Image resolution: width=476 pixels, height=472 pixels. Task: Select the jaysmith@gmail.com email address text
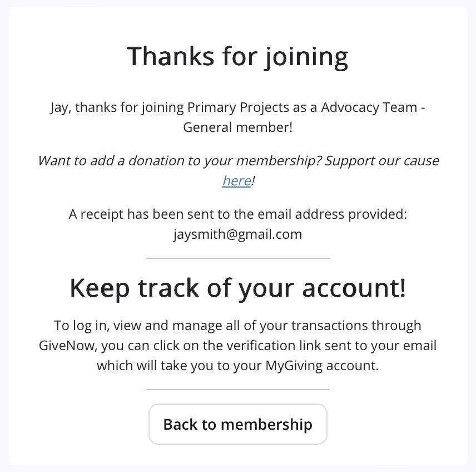pos(237,234)
